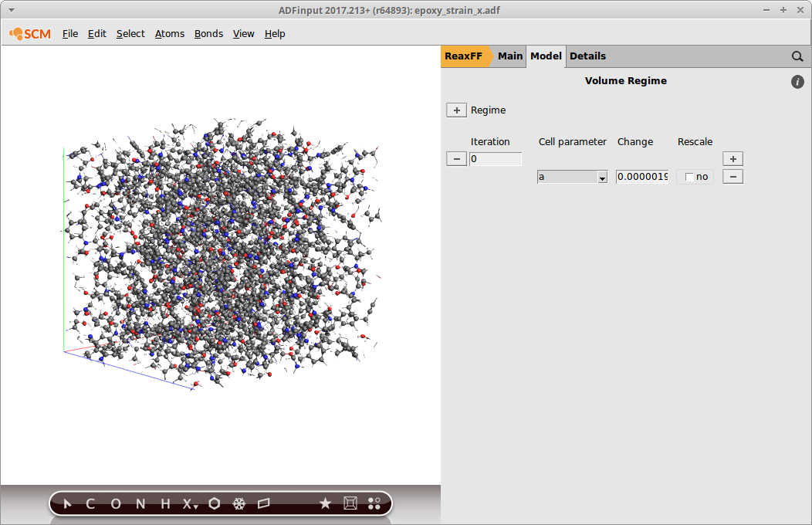Click the Change value input field
This screenshot has width=812, height=525.
pyautogui.click(x=642, y=178)
